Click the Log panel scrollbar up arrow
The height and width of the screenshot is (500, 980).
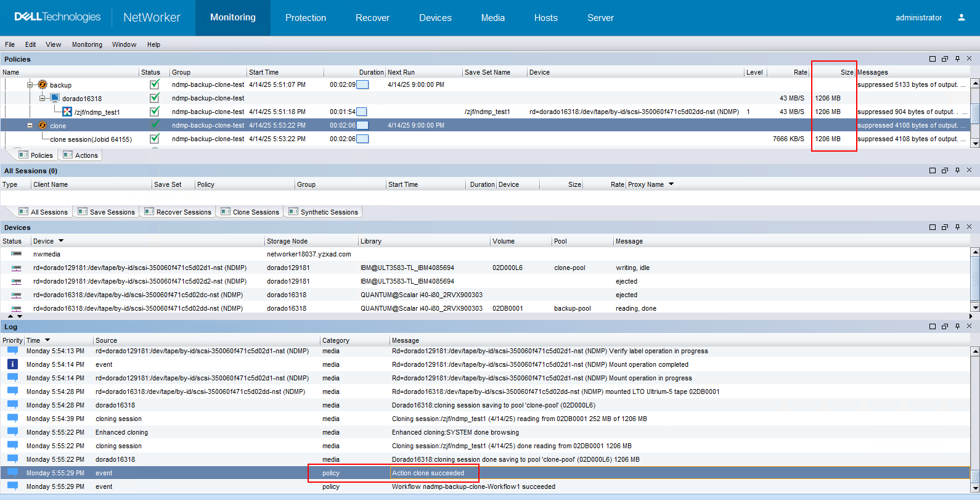[975, 351]
